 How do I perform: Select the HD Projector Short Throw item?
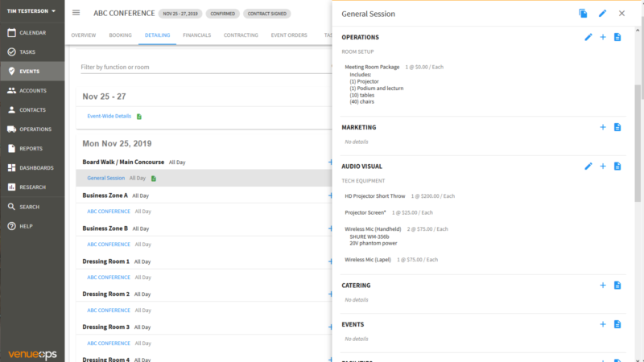click(x=375, y=196)
